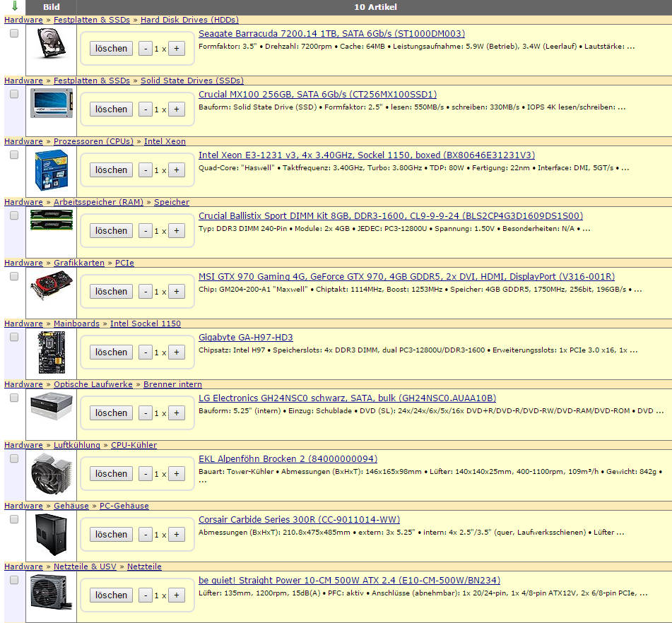
Task: Go to Brenner intern category breadcrumb
Action: click(x=172, y=384)
